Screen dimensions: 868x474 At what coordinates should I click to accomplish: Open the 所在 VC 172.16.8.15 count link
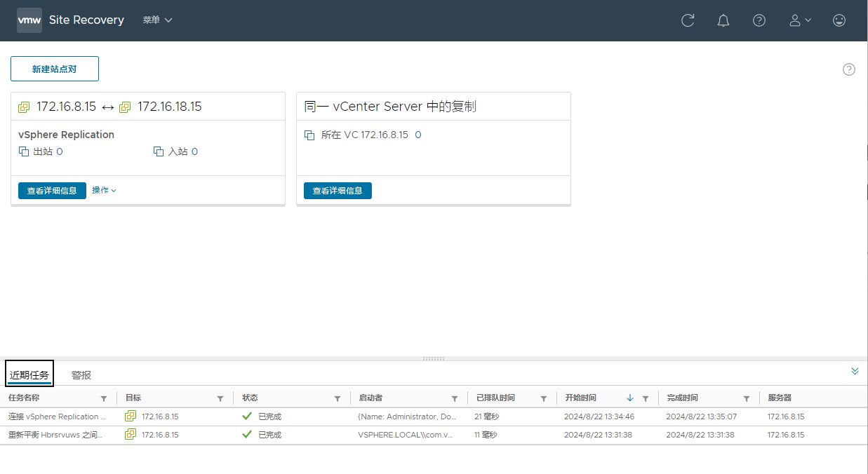coord(418,135)
